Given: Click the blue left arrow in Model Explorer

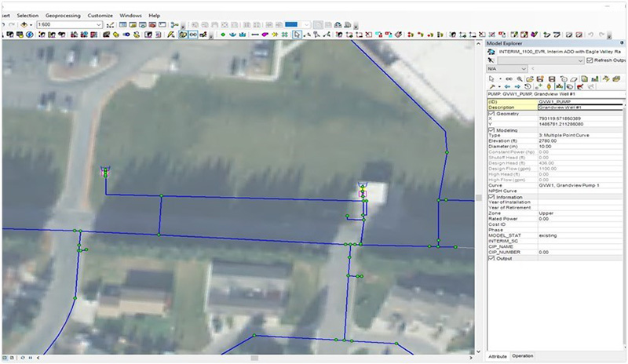Looking at the screenshot, I should pyautogui.click(x=507, y=86).
